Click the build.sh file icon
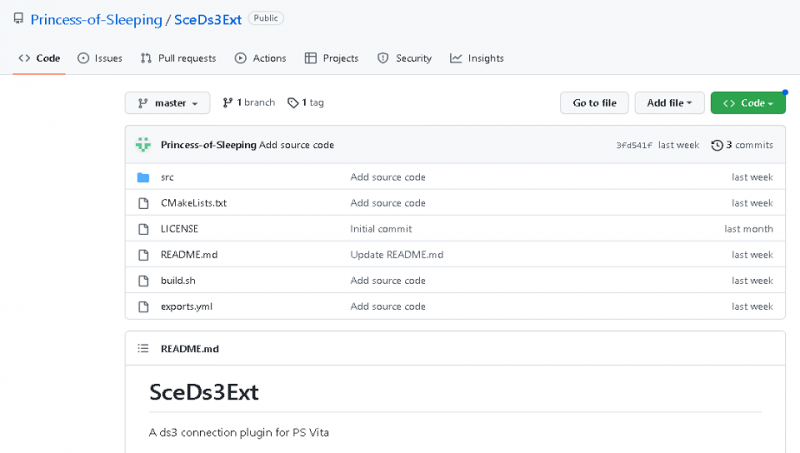800x453 pixels. pos(143,281)
